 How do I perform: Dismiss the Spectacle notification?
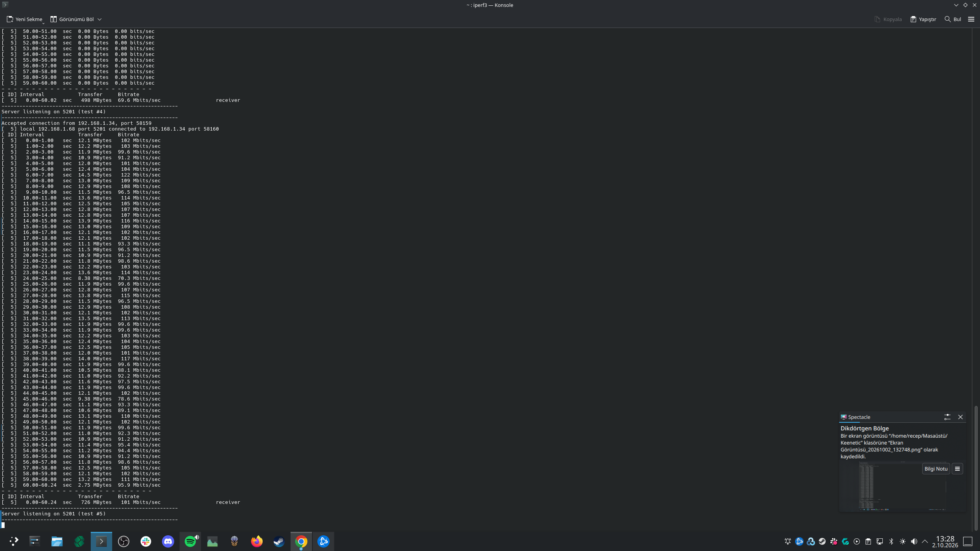[x=960, y=417]
